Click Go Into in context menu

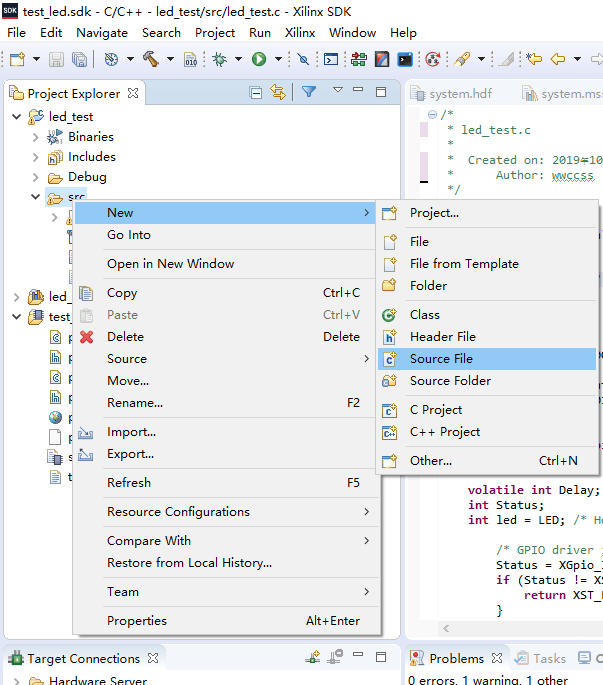pyautogui.click(x=225, y=235)
